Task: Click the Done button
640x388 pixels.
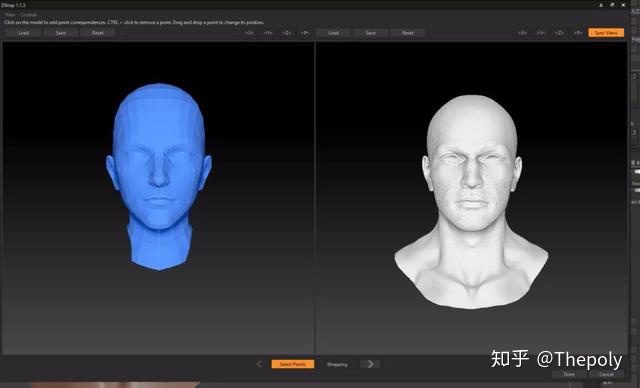Action: [x=569, y=374]
